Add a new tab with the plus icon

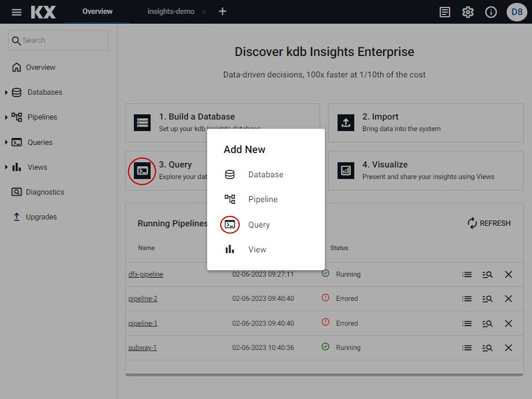coord(222,12)
